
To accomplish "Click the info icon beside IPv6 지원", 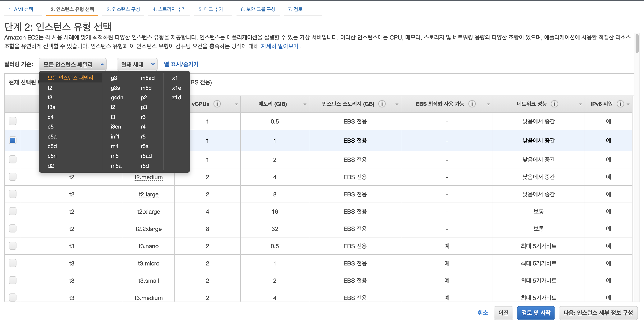I will [x=620, y=104].
